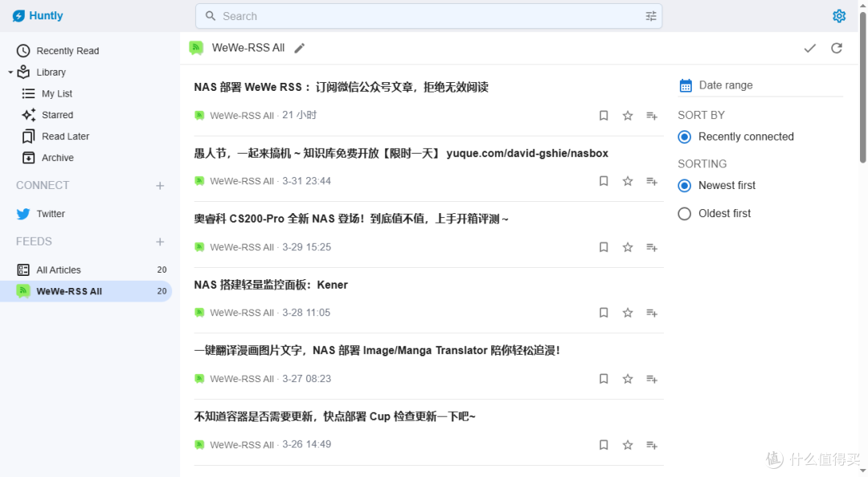Add Image/Manga Translator article to list
The image size is (868, 477).
tap(652, 379)
